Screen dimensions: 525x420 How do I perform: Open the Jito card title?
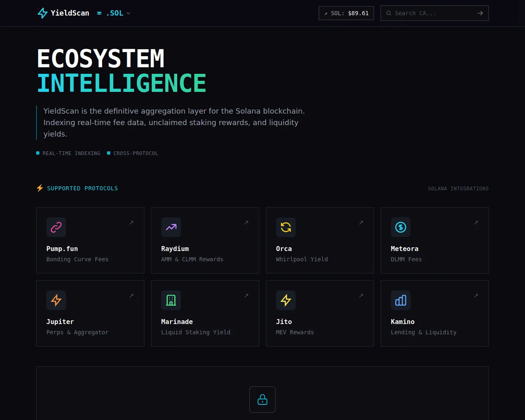click(284, 322)
